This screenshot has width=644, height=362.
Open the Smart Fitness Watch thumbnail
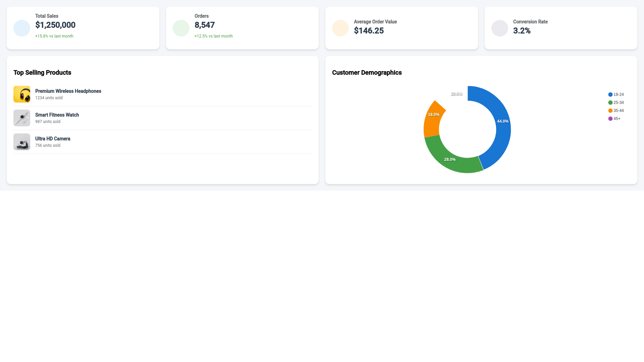click(x=22, y=118)
